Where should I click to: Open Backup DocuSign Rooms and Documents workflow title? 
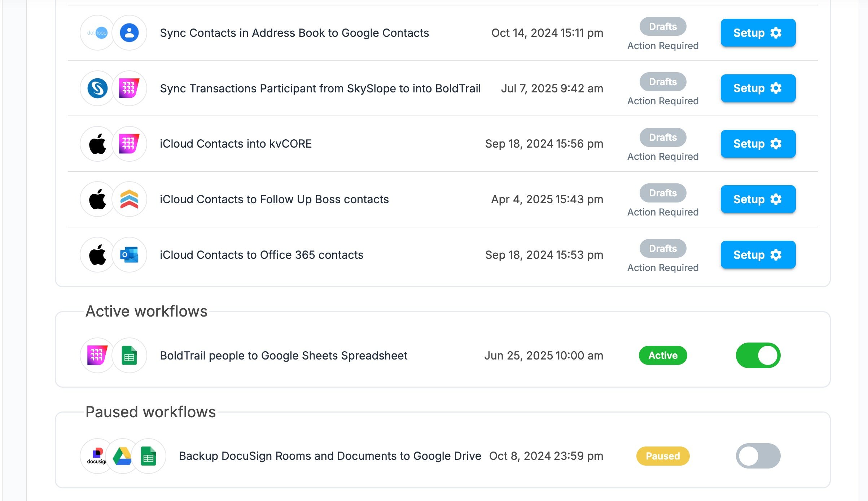point(330,456)
